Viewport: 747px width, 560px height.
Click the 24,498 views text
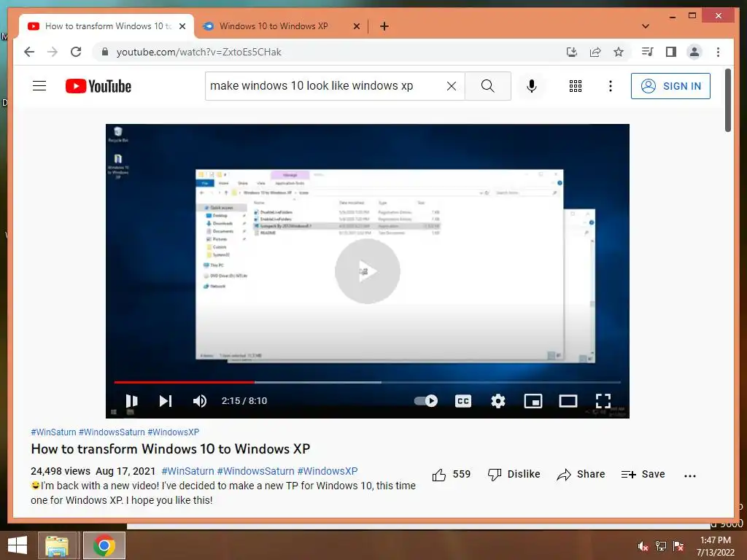pos(61,471)
